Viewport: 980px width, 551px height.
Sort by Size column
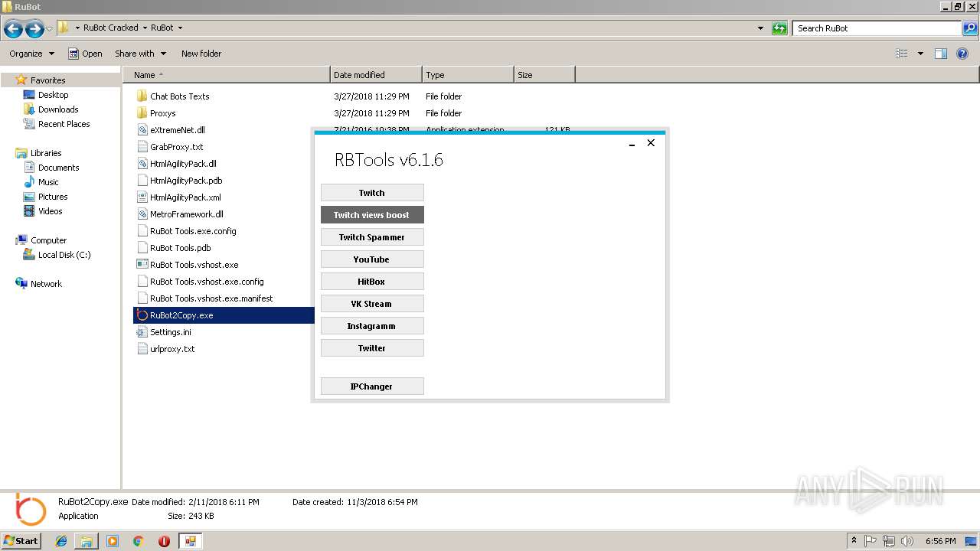tap(544, 75)
